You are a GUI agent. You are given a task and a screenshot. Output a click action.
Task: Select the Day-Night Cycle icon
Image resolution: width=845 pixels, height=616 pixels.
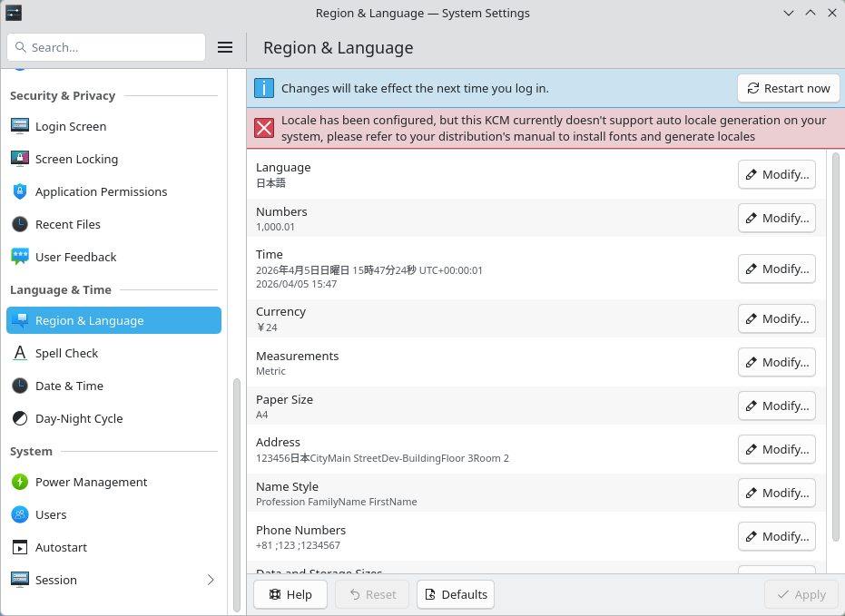(x=20, y=418)
